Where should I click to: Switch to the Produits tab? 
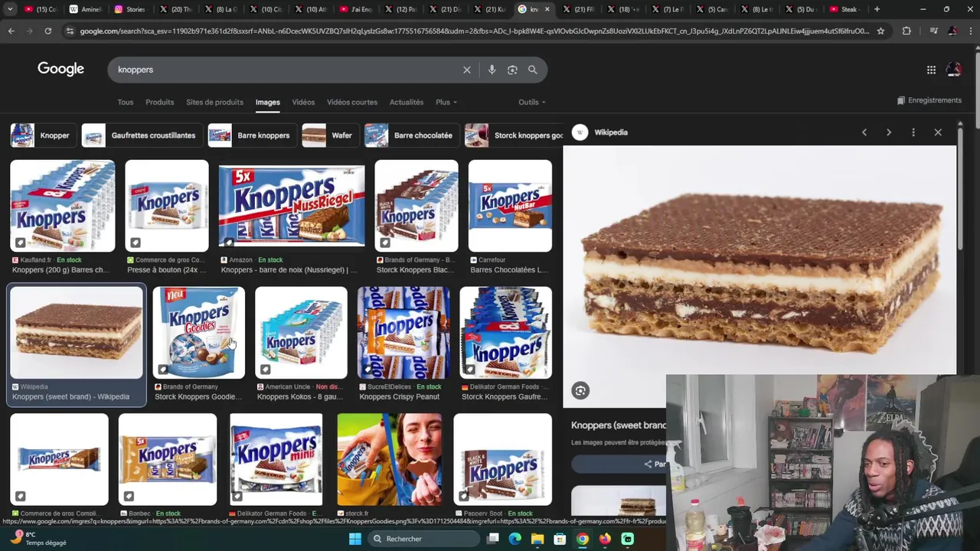[160, 103]
